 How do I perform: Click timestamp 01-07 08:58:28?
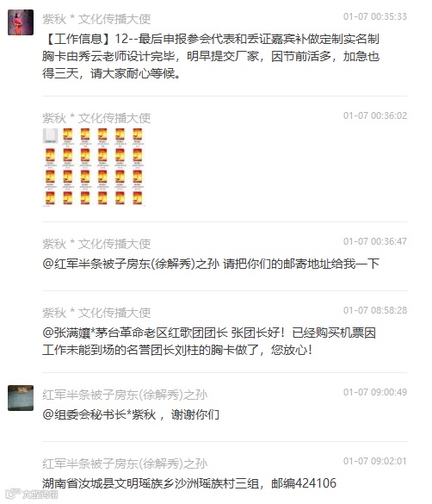pyautogui.click(x=375, y=310)
